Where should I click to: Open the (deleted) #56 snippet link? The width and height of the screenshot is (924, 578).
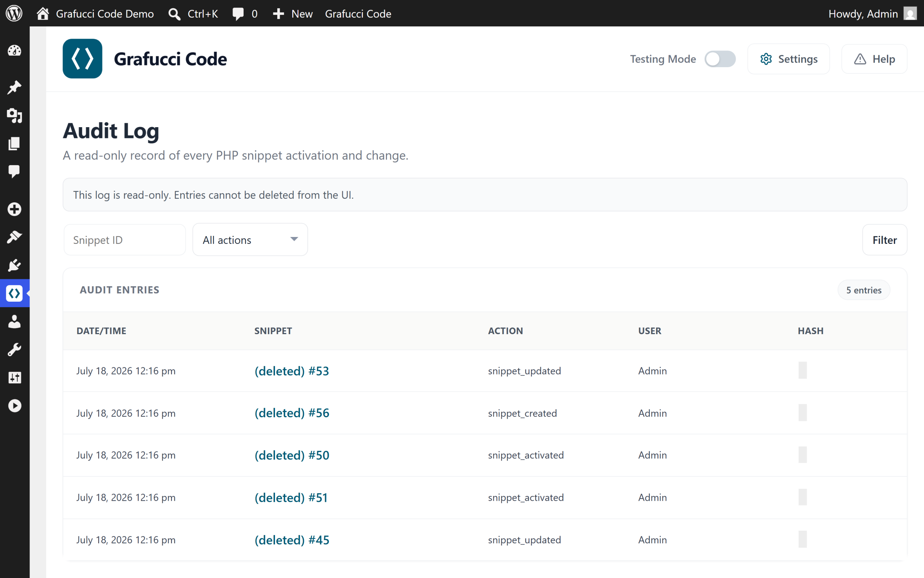coord(292,413)
